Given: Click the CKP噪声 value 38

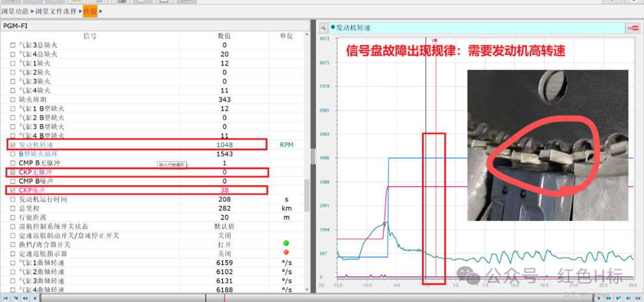Looking at the screenshot, I should coord(224,190).
